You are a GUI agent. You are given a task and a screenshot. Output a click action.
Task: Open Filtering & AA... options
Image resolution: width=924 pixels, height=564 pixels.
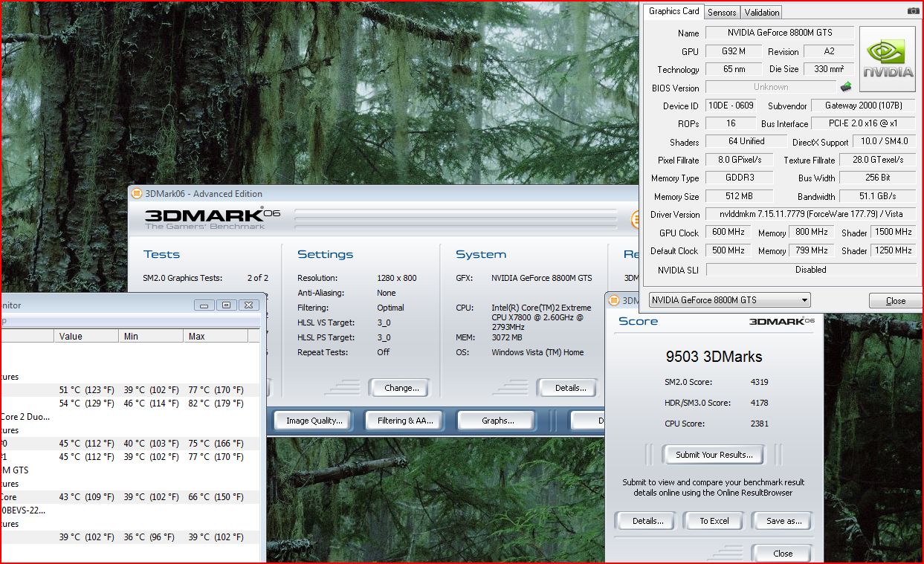404,421
